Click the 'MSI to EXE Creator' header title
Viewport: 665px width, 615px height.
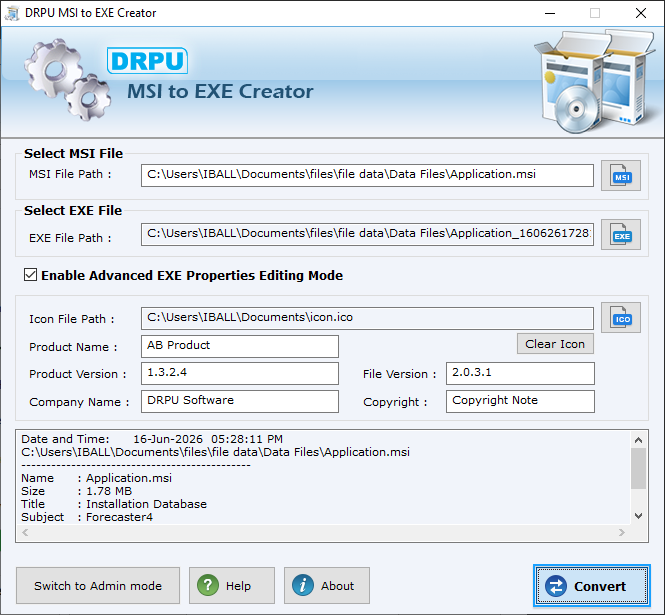220,92
